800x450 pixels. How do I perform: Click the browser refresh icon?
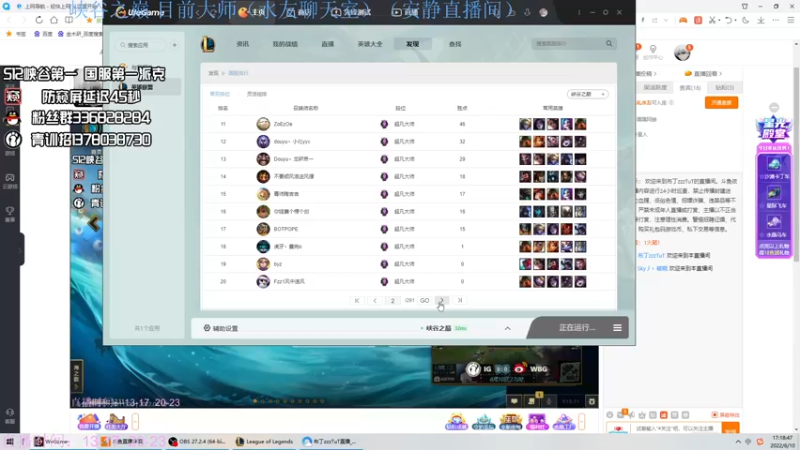[39, 20]
